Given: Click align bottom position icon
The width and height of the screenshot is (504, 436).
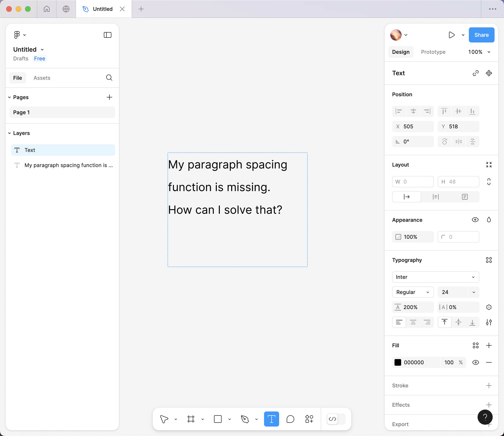Looking at the screenshot, I should tap(472, 111).
